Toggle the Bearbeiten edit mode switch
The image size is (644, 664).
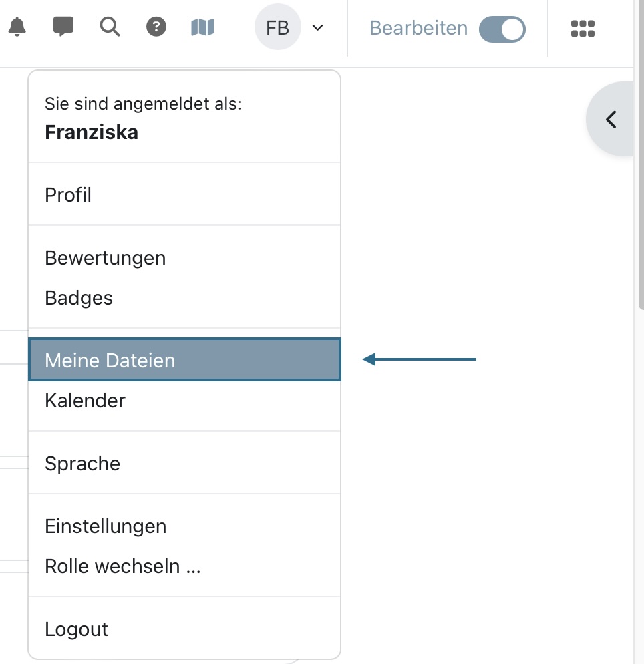pyautogui.click(x=502, y=29)
